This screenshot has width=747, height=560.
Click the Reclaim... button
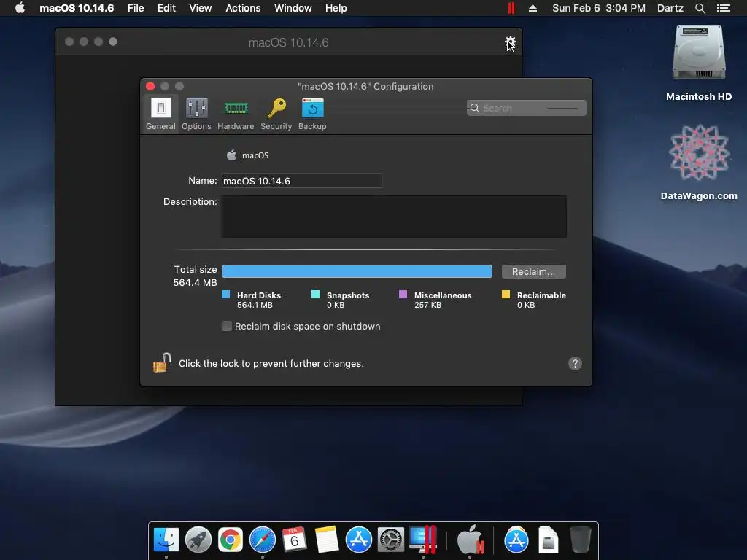click(533, 271)
